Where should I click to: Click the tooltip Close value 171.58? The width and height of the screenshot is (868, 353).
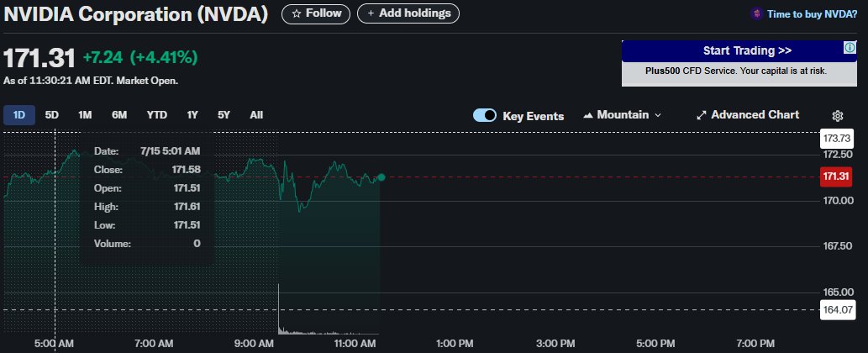click(x=187, y=169)
